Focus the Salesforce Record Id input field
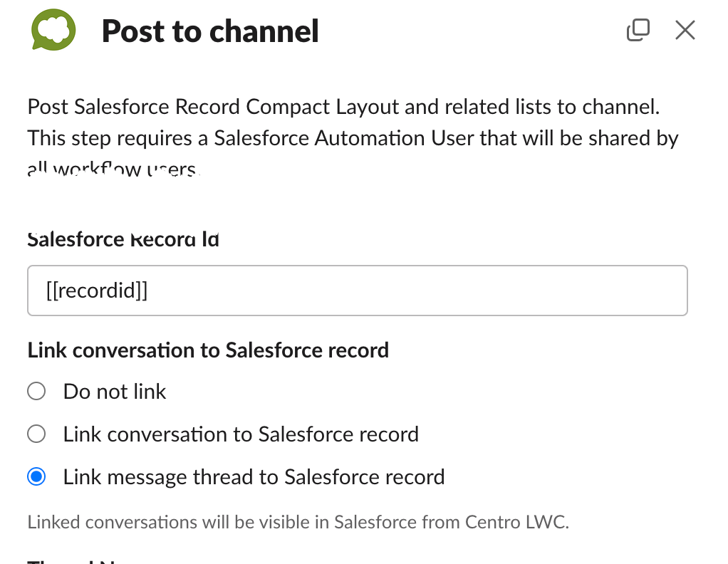This screenshot has width=728, height=564. tap(358, 291)
